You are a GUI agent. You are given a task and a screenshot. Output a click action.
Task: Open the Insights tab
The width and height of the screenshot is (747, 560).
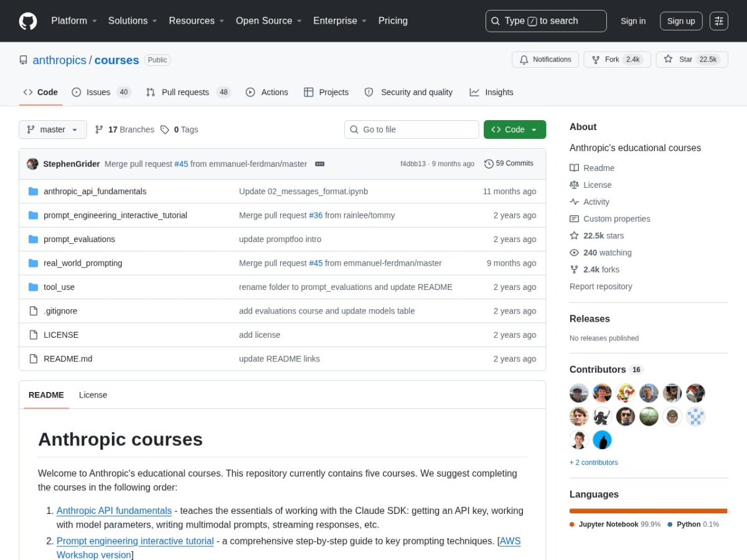[x=492, y=92]
